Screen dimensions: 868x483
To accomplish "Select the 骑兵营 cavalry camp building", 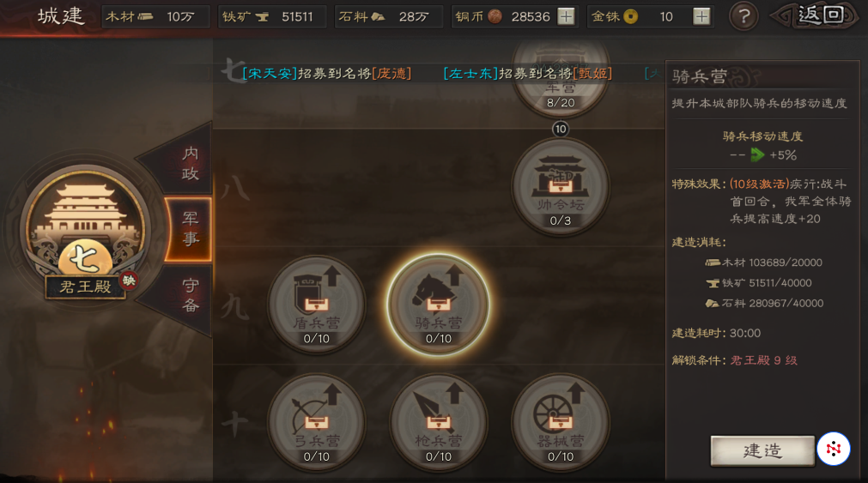I will (x=438, y=305).
